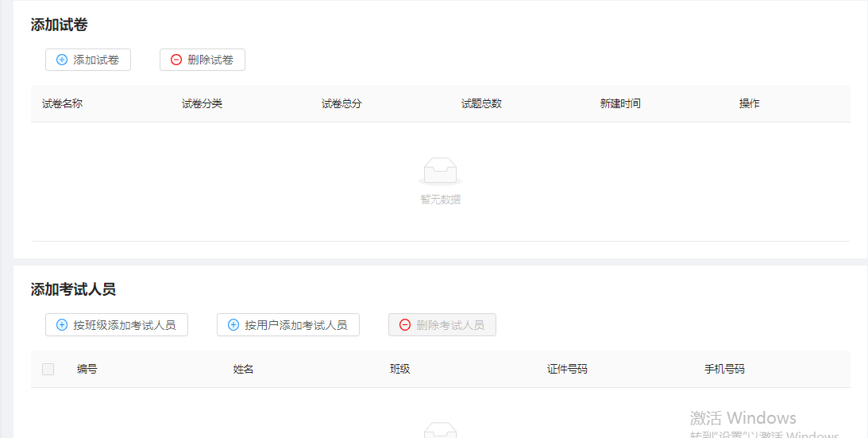This screenshot has height=438, width=868.
Task: Click the 试卷名称 column header
Action: pyautogui.click(x=63, y=103)
